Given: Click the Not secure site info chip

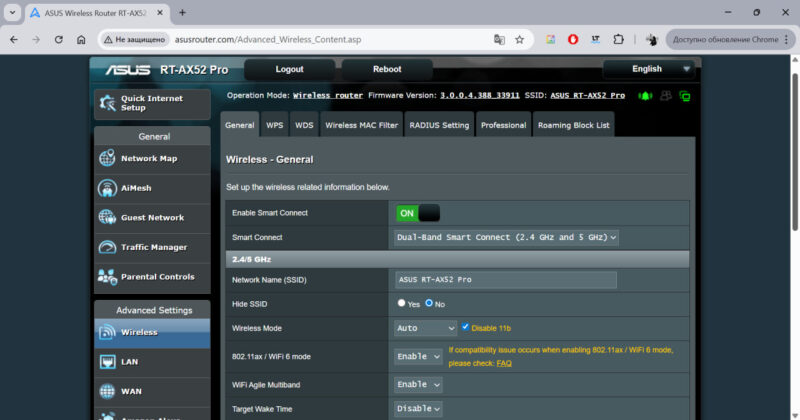Looking at the screenshot, I should tap(135, 39).
